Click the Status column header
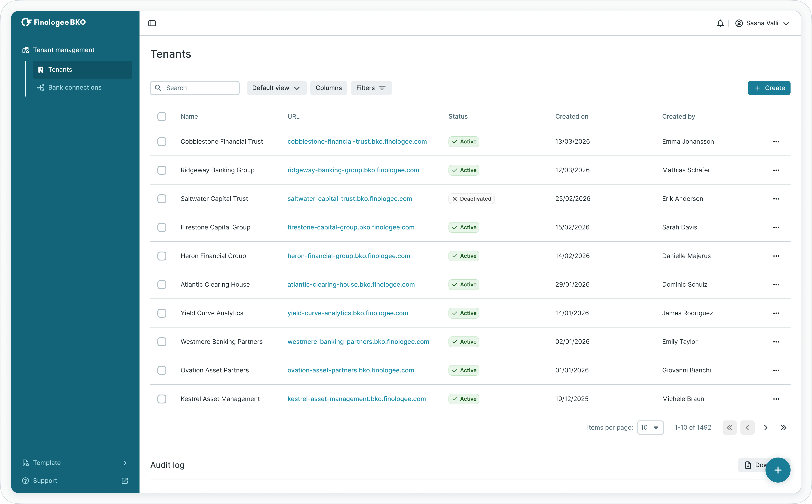The width and height of the screenshot is (812, 504). (458, 117)
